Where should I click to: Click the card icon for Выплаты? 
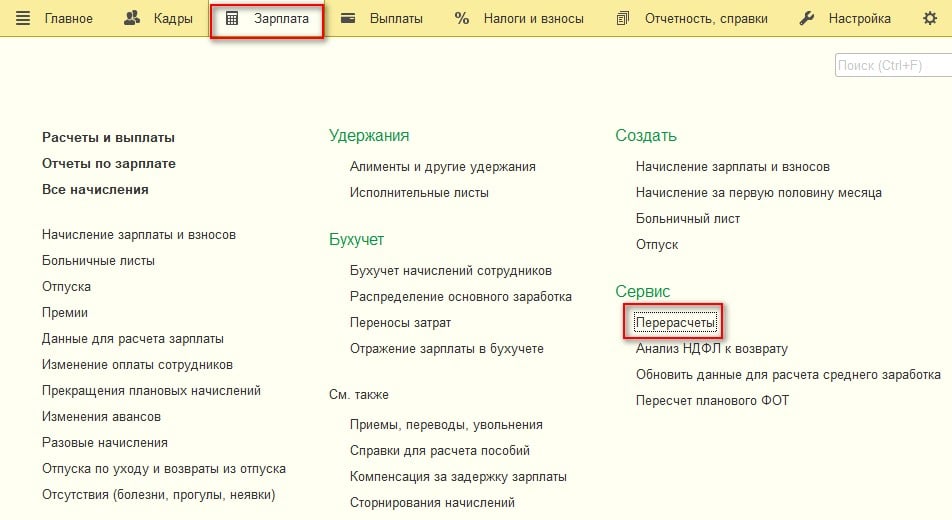(348, 18)
